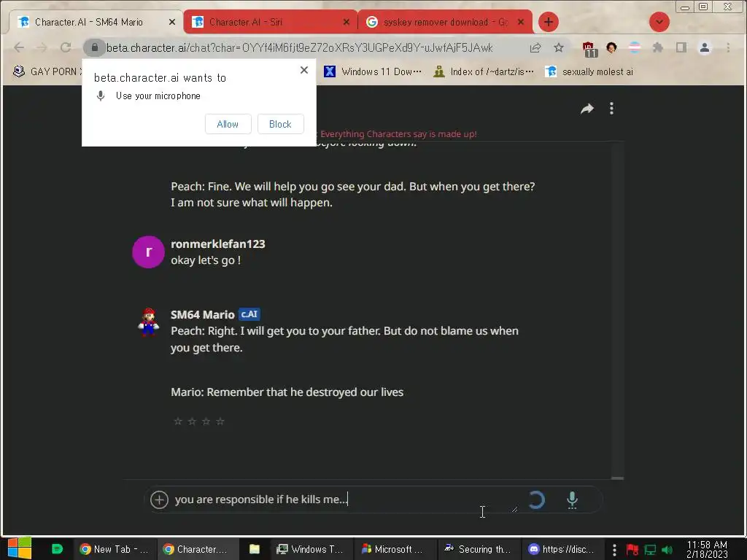Click the volume tray icon
The height and width of the screenshot is (560, 747).
667,550
